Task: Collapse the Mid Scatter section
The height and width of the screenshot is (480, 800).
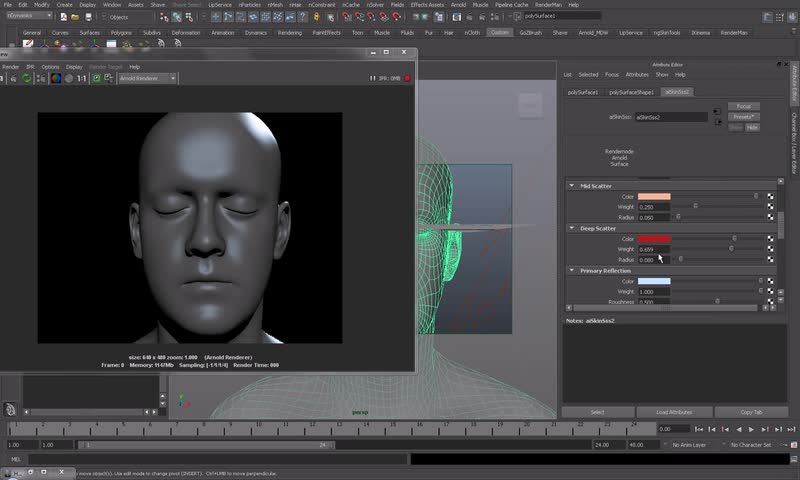Action: tap(572, 186)
